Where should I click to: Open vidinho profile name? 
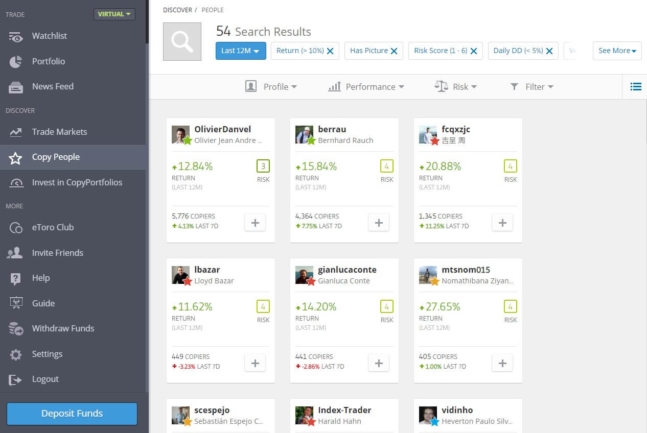click(457, 410)
